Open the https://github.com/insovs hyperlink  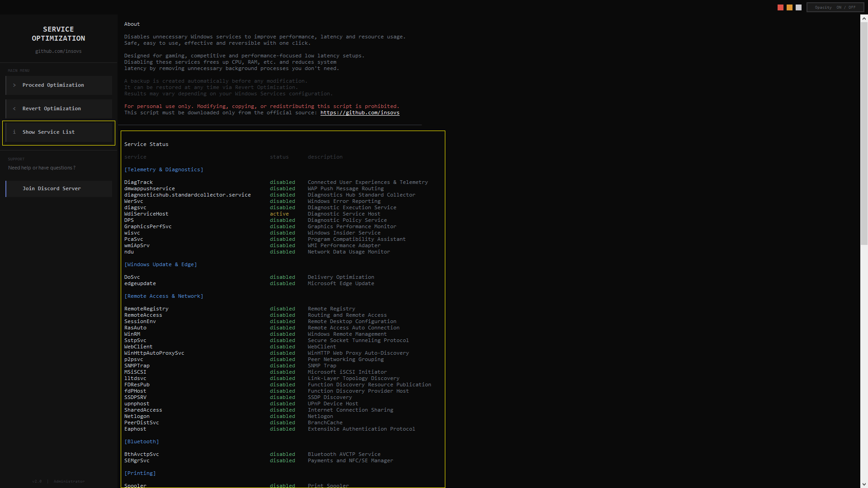click(360, 113)
